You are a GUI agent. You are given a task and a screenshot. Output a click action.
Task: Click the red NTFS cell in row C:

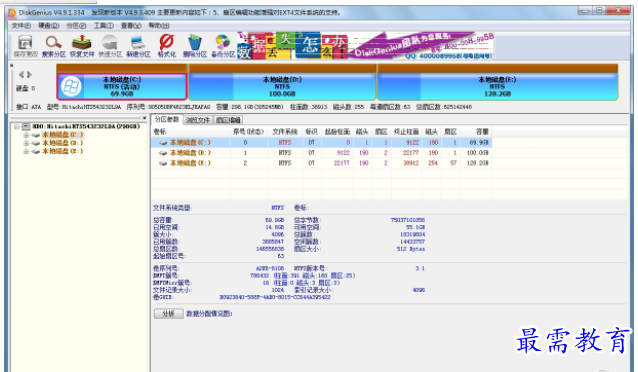(285, 143)
